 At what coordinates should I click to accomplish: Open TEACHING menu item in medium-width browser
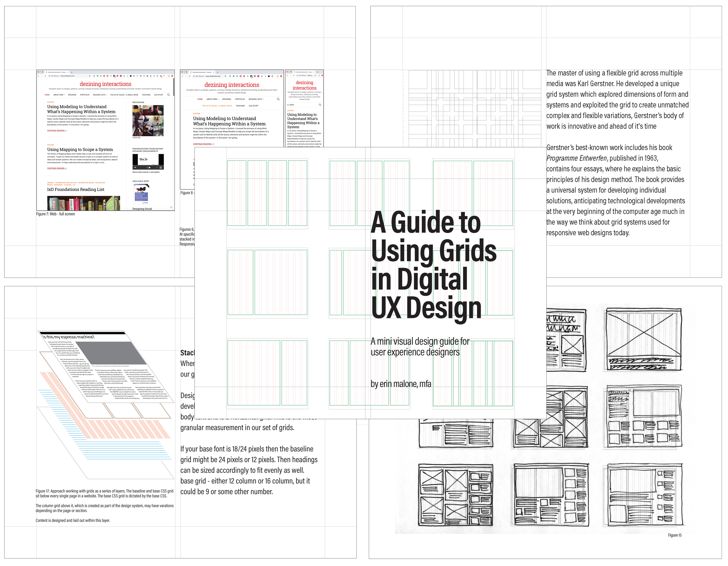click(x=240, y=106)
